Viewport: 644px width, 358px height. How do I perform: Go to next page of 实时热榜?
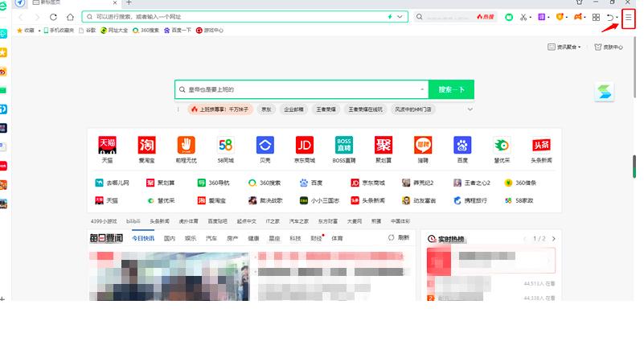pos(554,238)
